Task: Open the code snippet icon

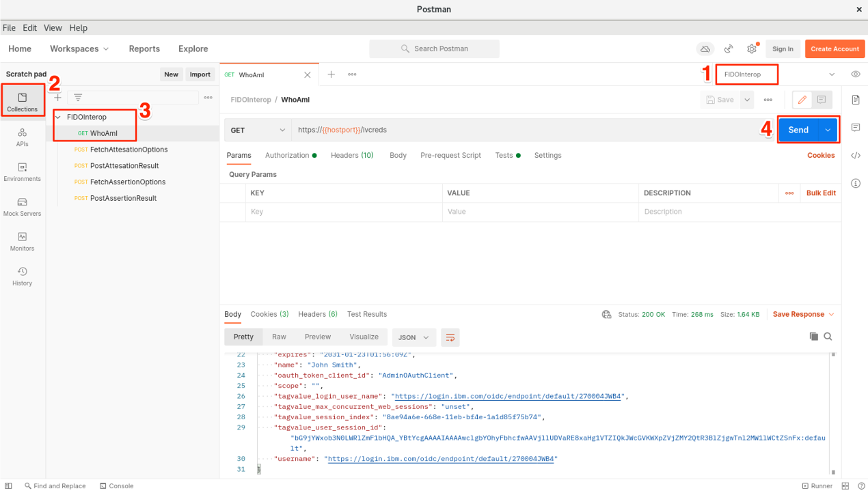Action: tap(855, 156)
